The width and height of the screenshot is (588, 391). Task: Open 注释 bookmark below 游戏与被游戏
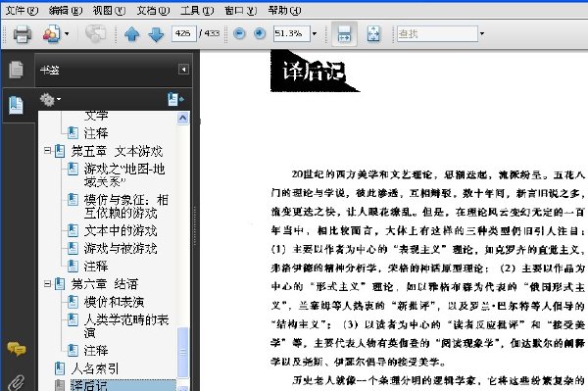click(96, 267)
